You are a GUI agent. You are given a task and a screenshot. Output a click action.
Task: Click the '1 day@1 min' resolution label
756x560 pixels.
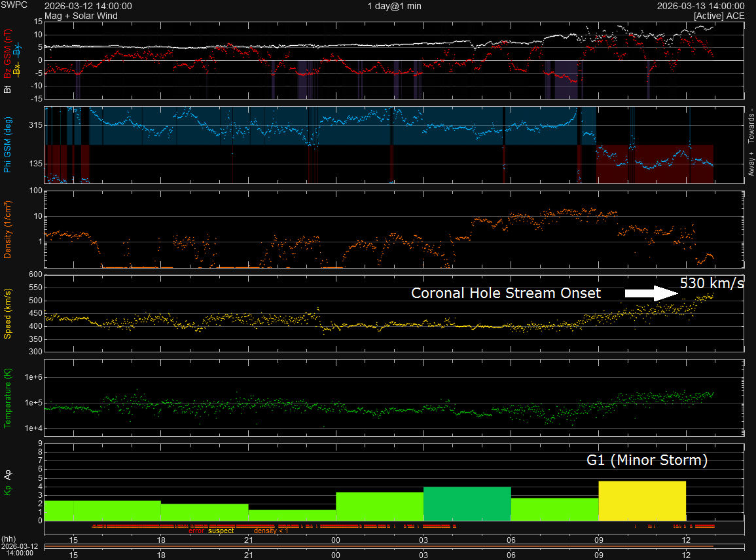(x=395, y=7)
